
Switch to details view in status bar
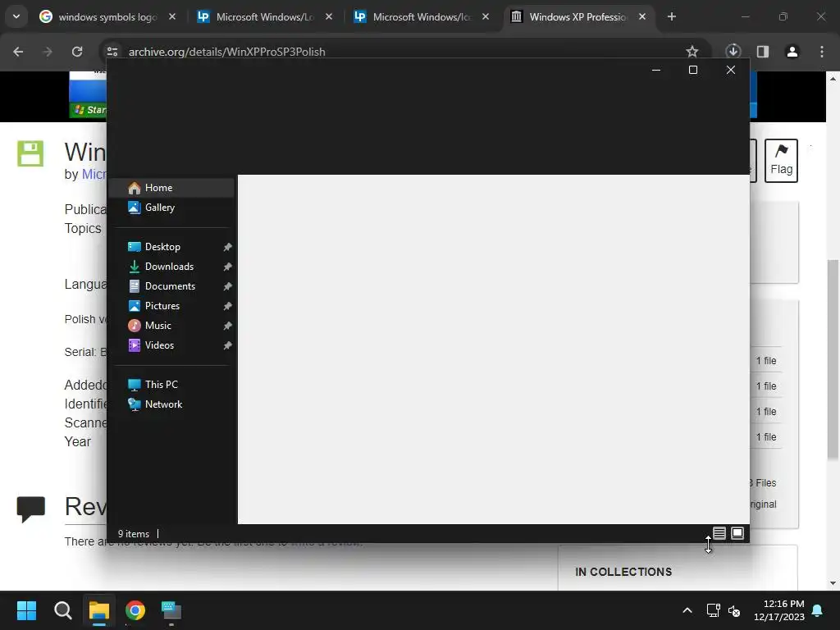(719, 533)
